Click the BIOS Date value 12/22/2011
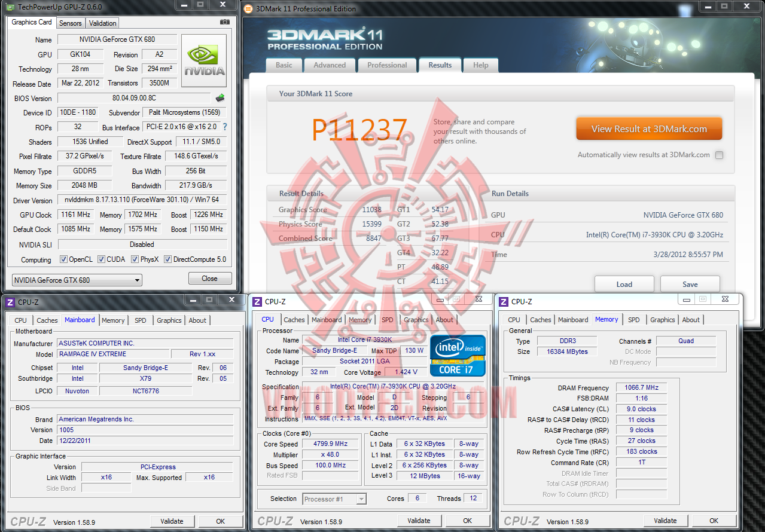The height and width of the screenshot is (532, 765). tap(145, 441)
